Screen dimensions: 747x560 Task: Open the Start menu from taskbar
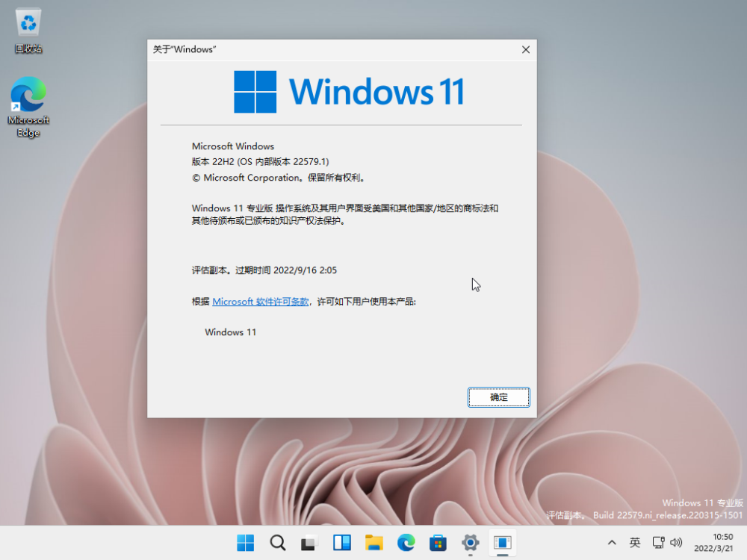245,542
